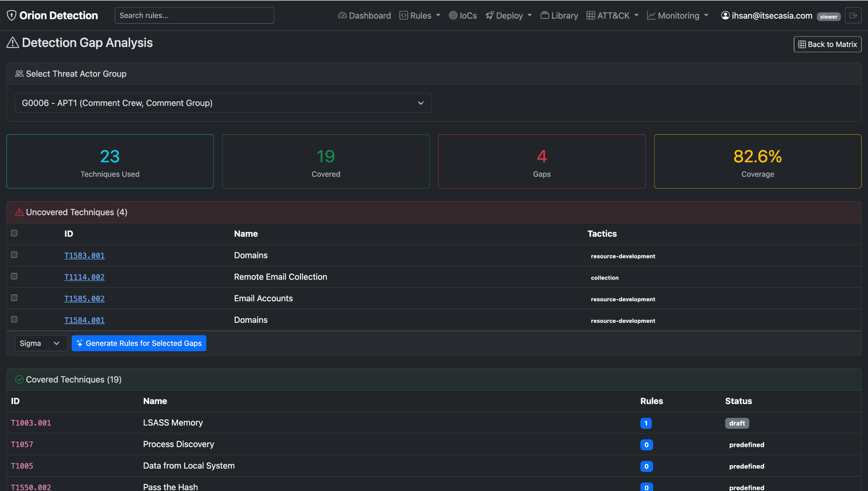
Task: Click the collection tactic tag
Action: point(605,278)
